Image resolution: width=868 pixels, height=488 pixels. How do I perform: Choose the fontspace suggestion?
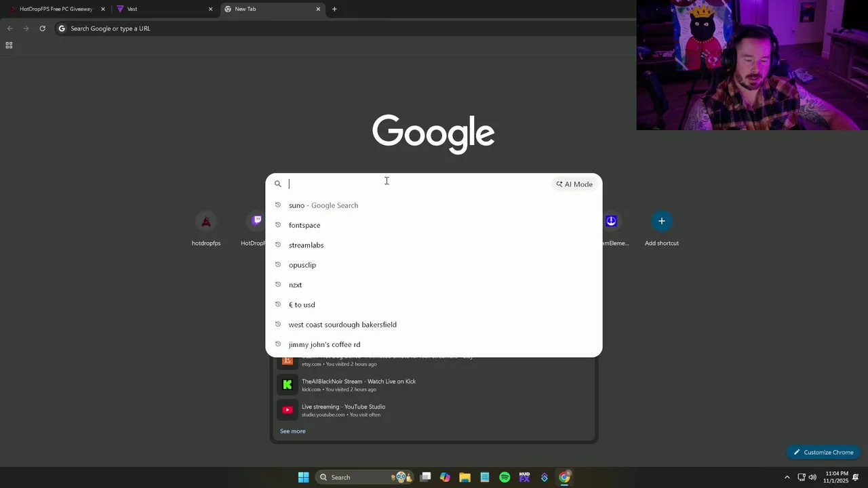pyautogui.click(x=434, y=225)
